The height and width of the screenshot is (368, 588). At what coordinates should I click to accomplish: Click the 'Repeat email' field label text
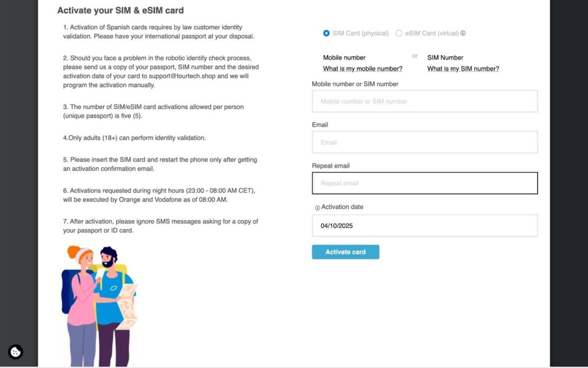point(331,166)
